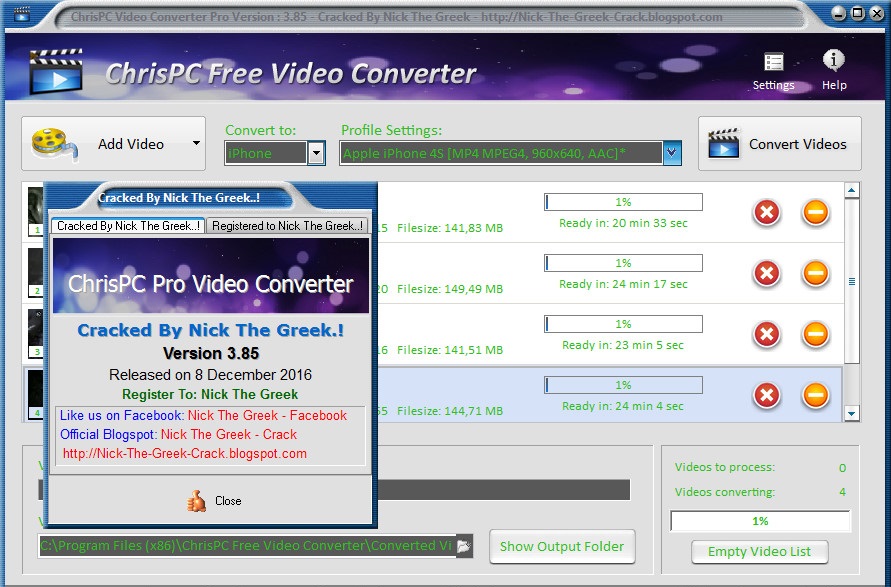
Task: Click the browse icon beside the output path
Action: 462,546
